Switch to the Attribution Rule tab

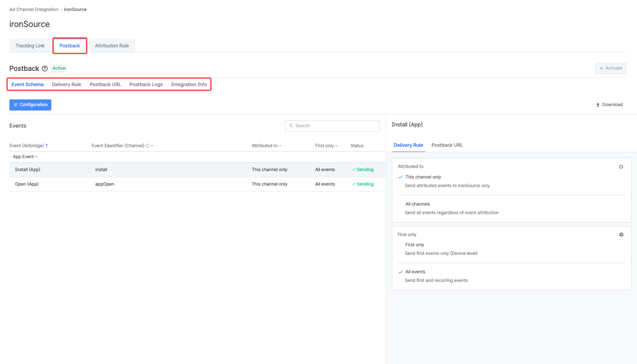click(x=112, y=45)
